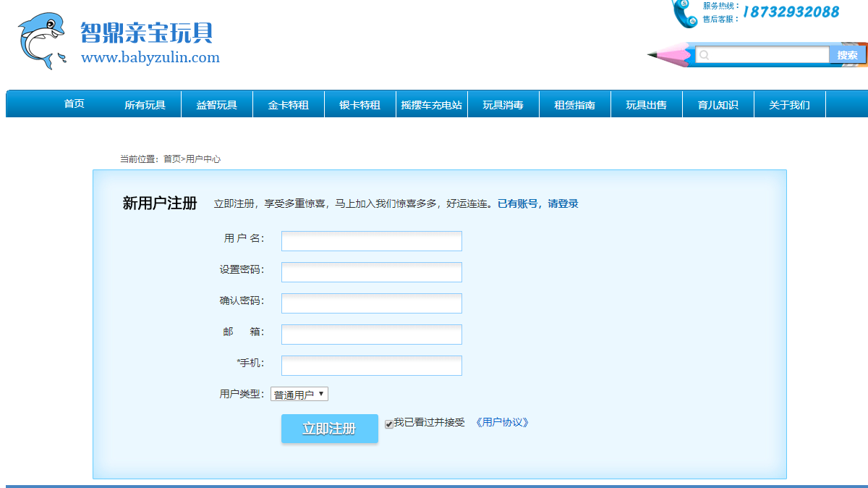
Task: Click the magnifier icon in search box
Action: click(x=705, y=55)
